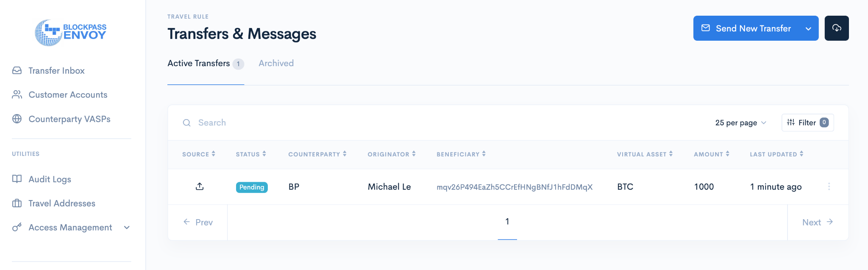Click the Counterparty VASPs globe icon
This screenshot has width=868, height=270.
click(x=17, y=119)
